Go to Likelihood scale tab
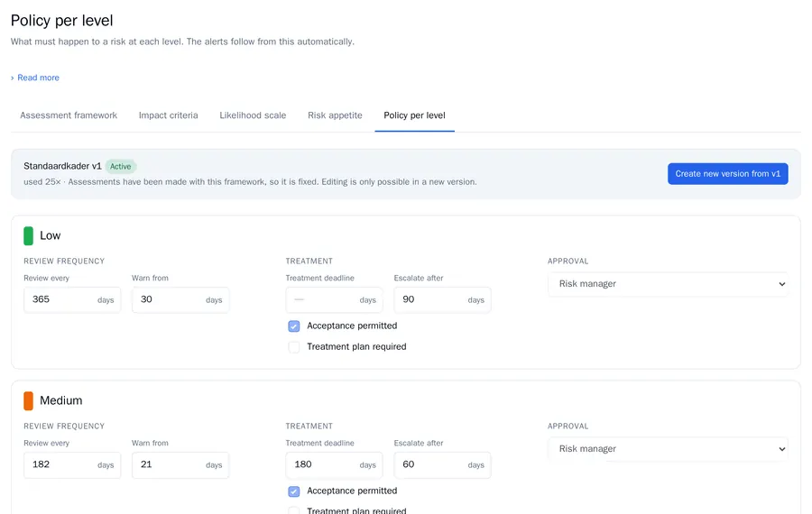The image size is (812, 514). coord(253,115)
